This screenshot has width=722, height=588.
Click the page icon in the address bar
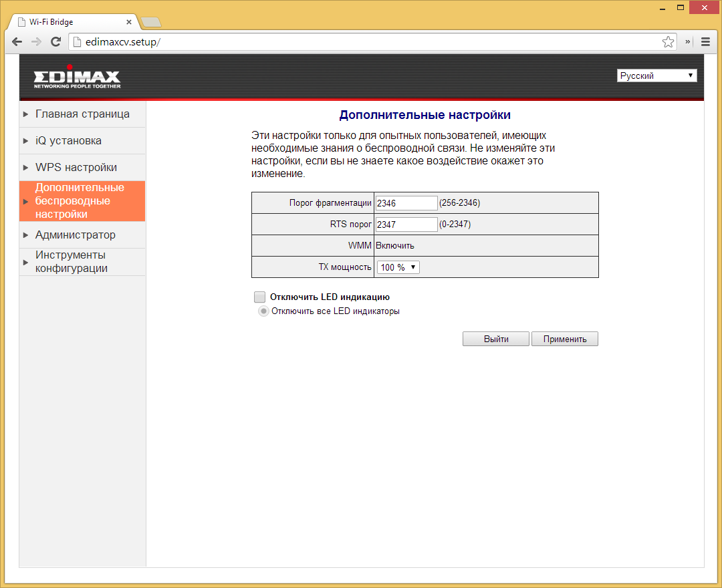coord(78,42)
